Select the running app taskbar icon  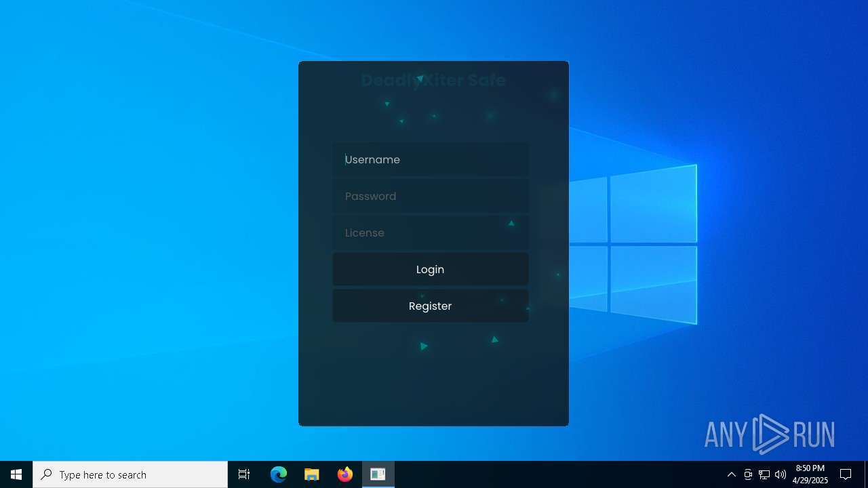[378, 474]
